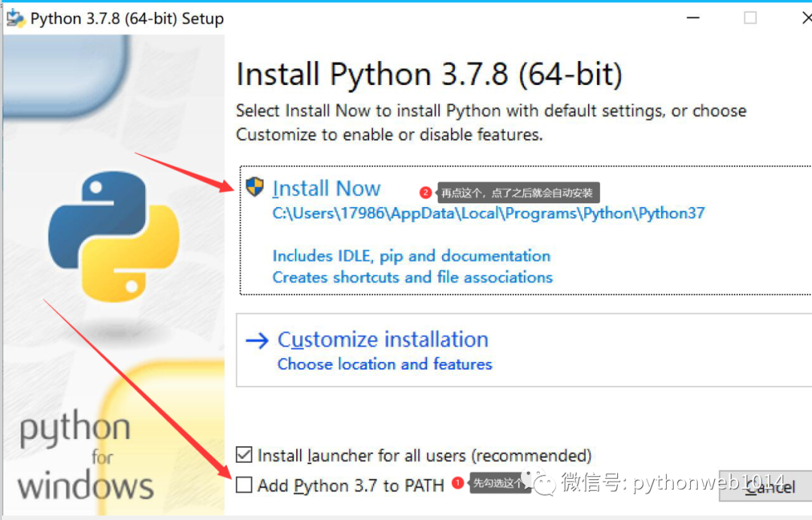Click the Cancel button
The image size is (812, 520).
(x=765, y=486)
